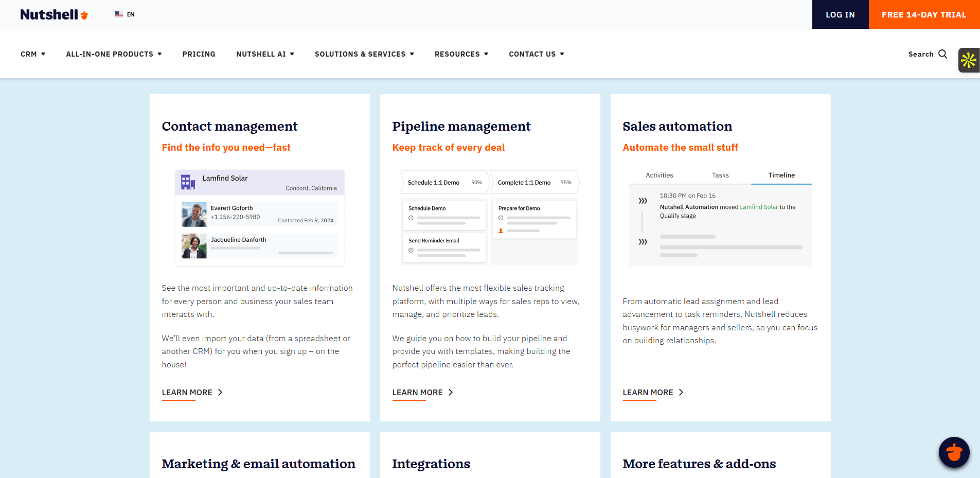Click the Everett Goforth photo
Image resolution: width=980 pixels, height=478 pixels.
point(194,214)
